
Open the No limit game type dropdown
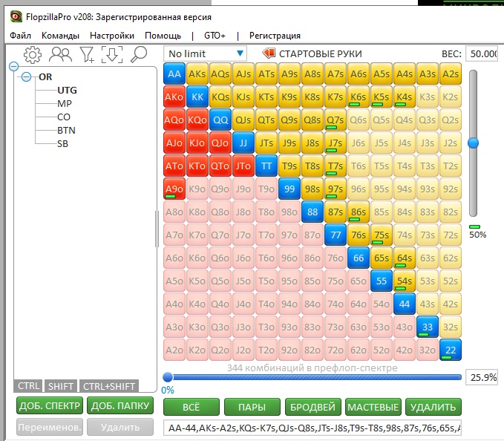205,53
